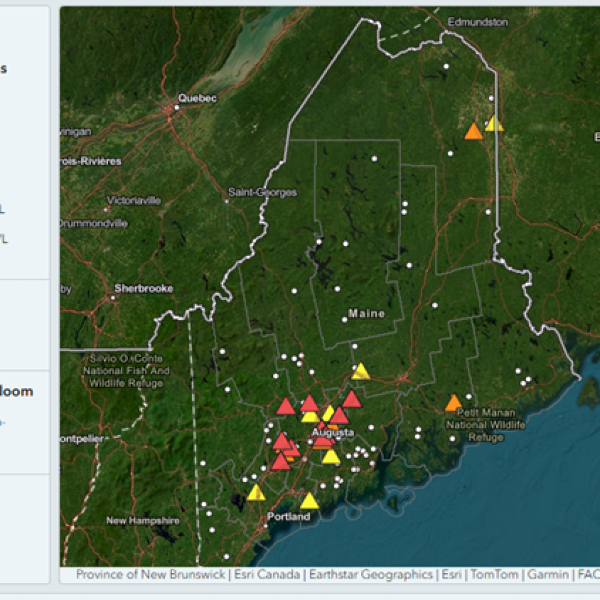Click the orange triangle marker in northern Maine

point(473,131)
